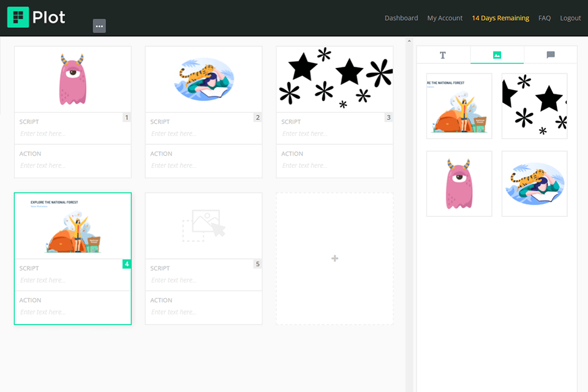
Task: Open the three-dots options menu
Action: tap(99, 26)
